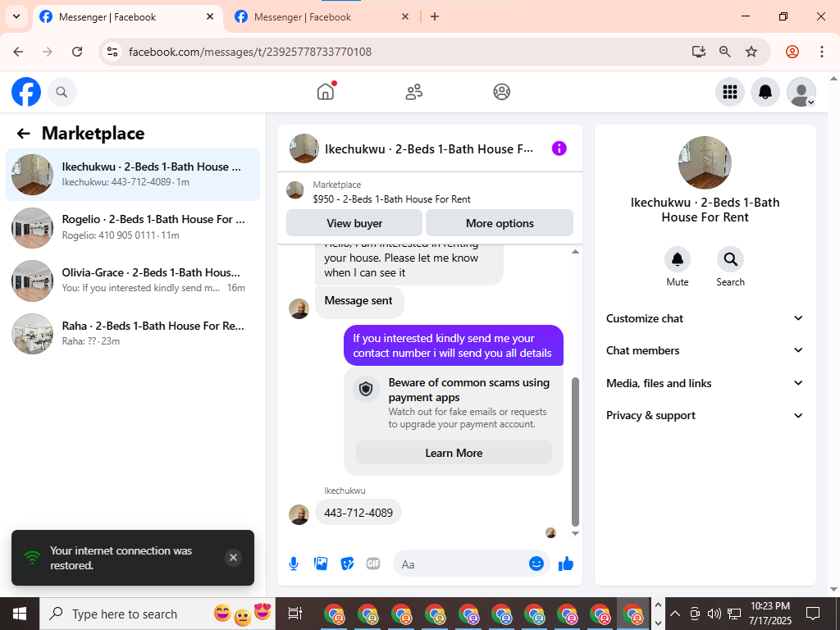Bookmark this page with star icon

[x=751, y=52]
